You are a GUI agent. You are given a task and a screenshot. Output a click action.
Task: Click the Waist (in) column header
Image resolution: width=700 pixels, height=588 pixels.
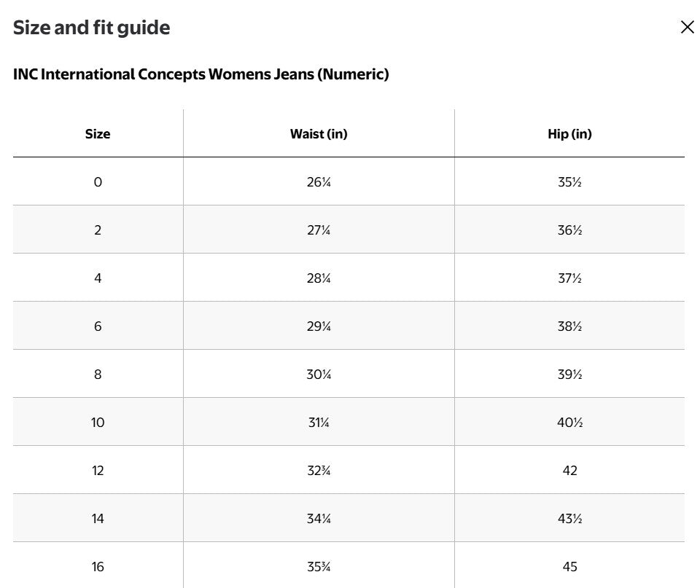pyautogui.click(x=319, y=134)
